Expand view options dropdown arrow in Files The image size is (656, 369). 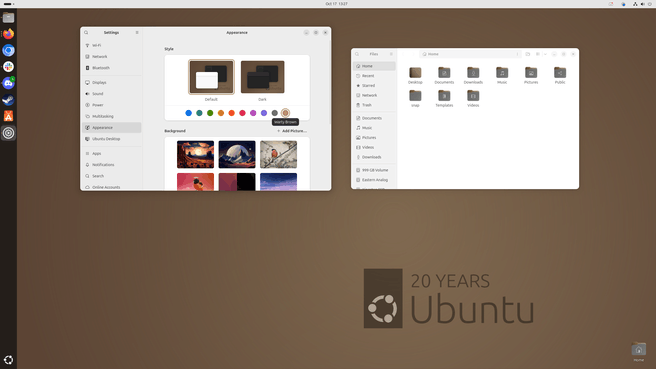click(545, 54)
